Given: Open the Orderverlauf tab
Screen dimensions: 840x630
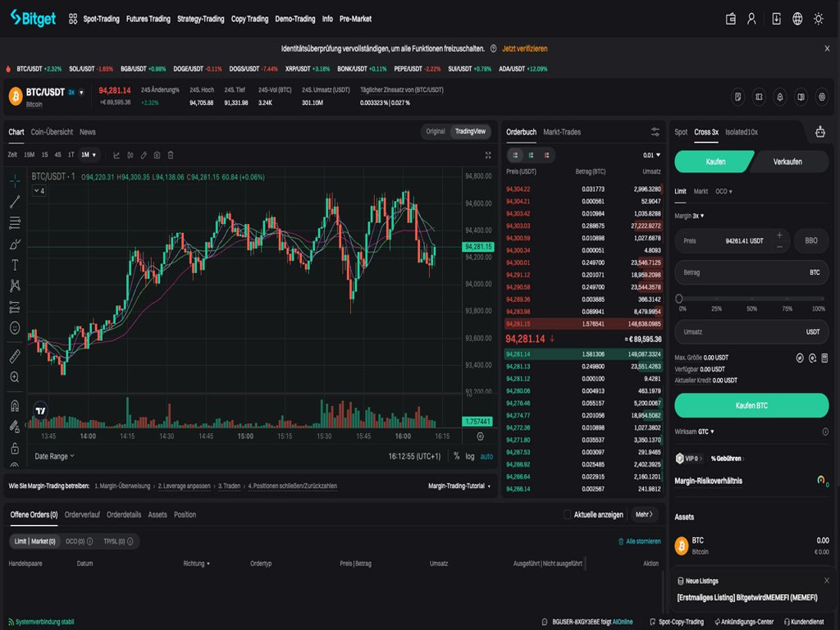Looking at the screenshot, I should [x=82, y=514].
